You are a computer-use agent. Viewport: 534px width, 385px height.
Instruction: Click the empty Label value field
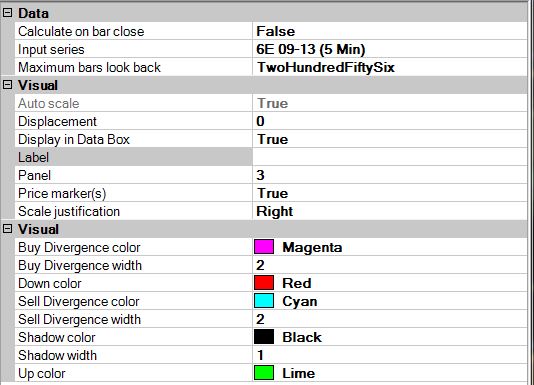tap(390, 157)
